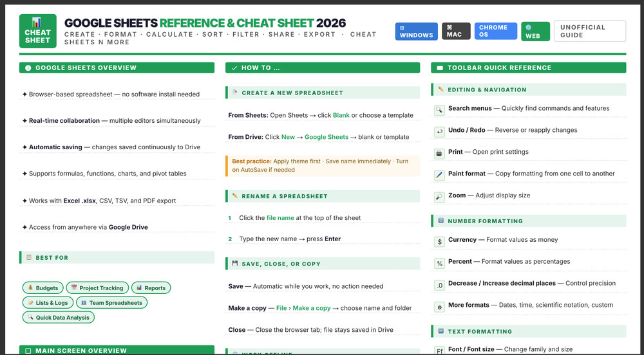Click 'Close — Close the browser tab' text
This screenshot has height=355, width=644.
click(x=311, y=329)
